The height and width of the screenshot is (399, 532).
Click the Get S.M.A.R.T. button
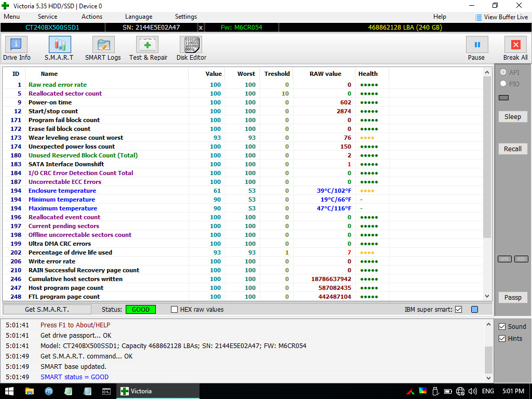point(47,310)
